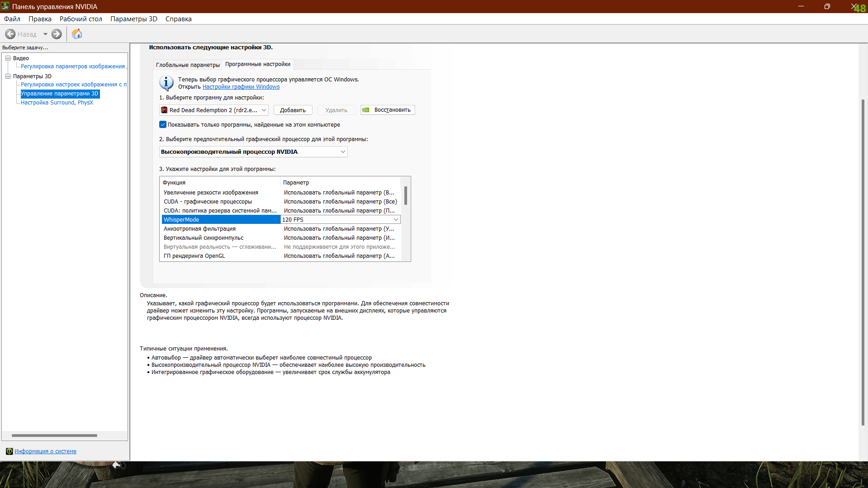This screenshot has width=868, height=488.
Task: Click Anisotropic filtering global parameter value
Action: (x=339, y=228)
